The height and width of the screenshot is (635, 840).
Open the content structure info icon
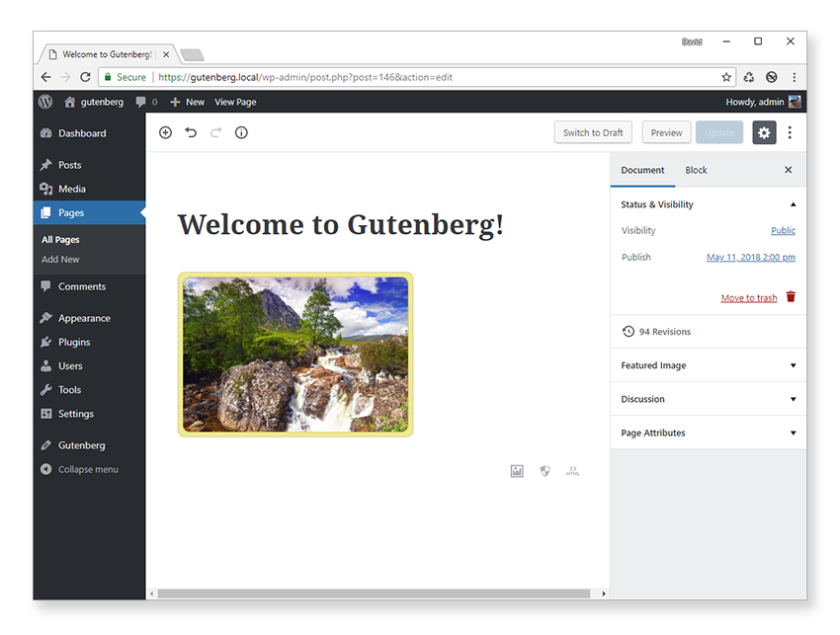point(241,132)
